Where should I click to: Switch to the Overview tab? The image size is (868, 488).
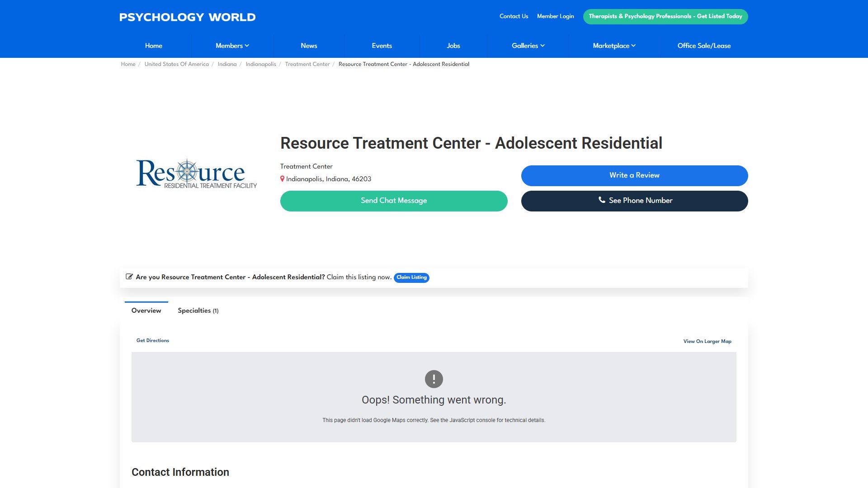click(x=146, y=310)
